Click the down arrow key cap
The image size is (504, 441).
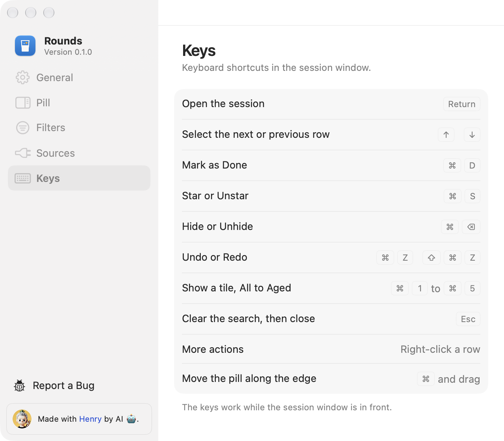472,135
